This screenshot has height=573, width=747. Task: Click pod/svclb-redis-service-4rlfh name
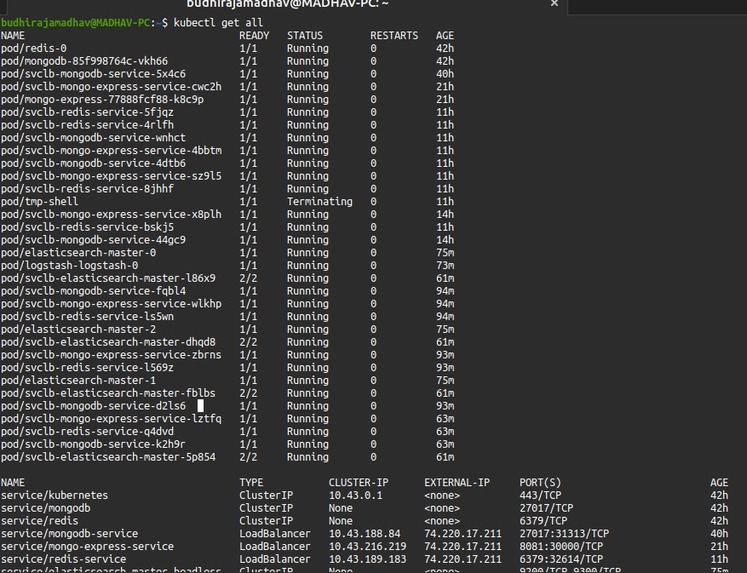pos(87,125)
